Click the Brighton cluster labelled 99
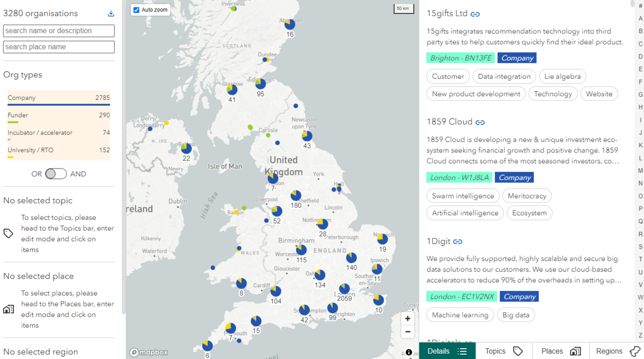The width and height of the screenshot is (644, 359). coord(333,308)
